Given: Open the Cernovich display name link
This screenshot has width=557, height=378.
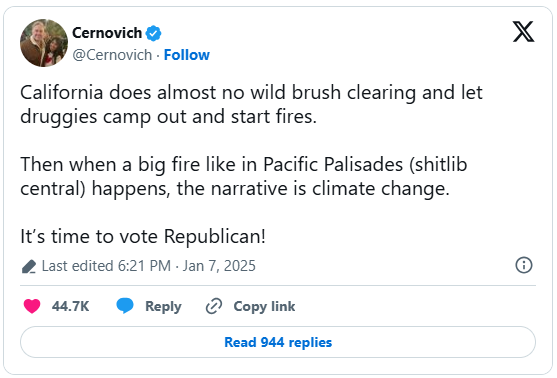Looking at the screenshot, I should coord(107,33).
